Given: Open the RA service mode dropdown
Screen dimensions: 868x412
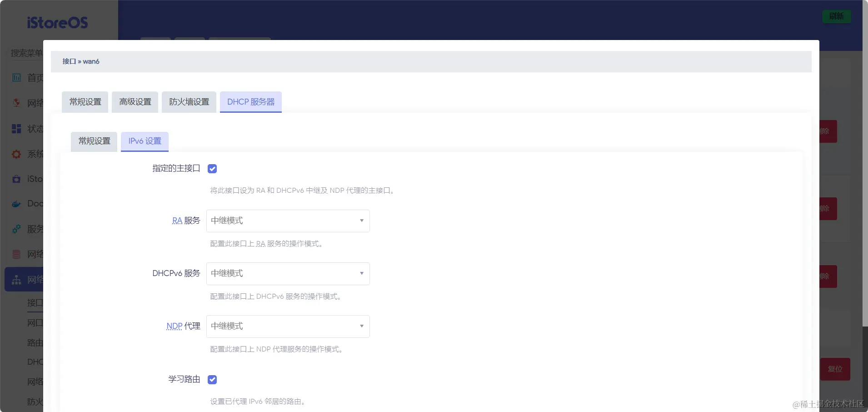Looking at the screenshot, I should (x=288, y=221).
